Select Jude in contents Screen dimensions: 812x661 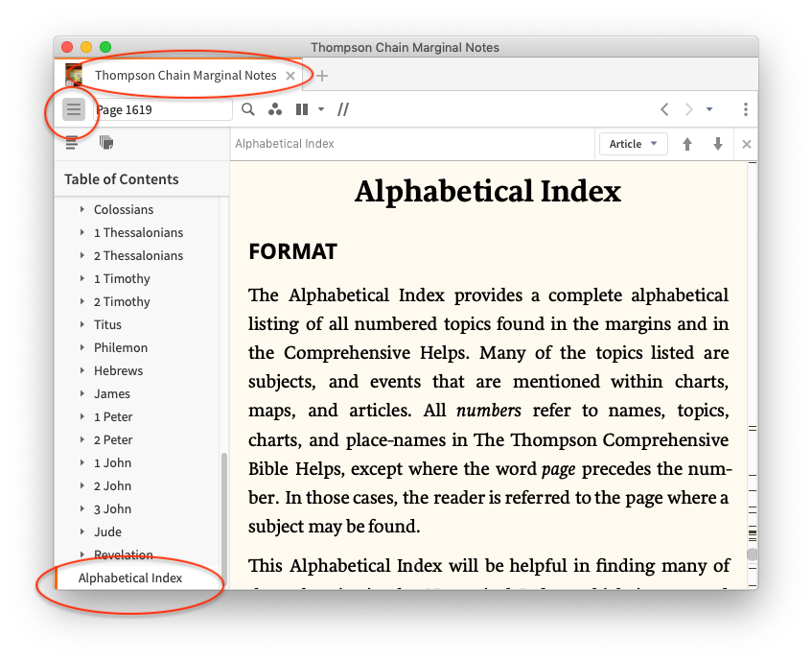pos(107,532)
